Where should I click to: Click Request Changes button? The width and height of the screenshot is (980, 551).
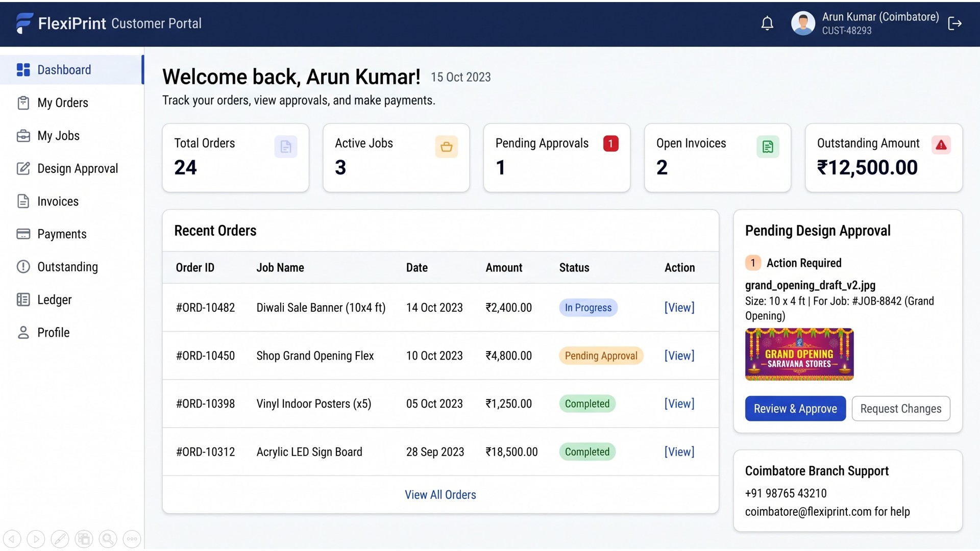click(901, 409)
